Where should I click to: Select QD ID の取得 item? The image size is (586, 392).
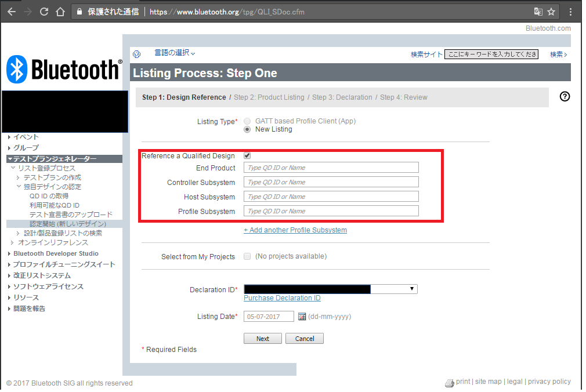pos(49,196)
